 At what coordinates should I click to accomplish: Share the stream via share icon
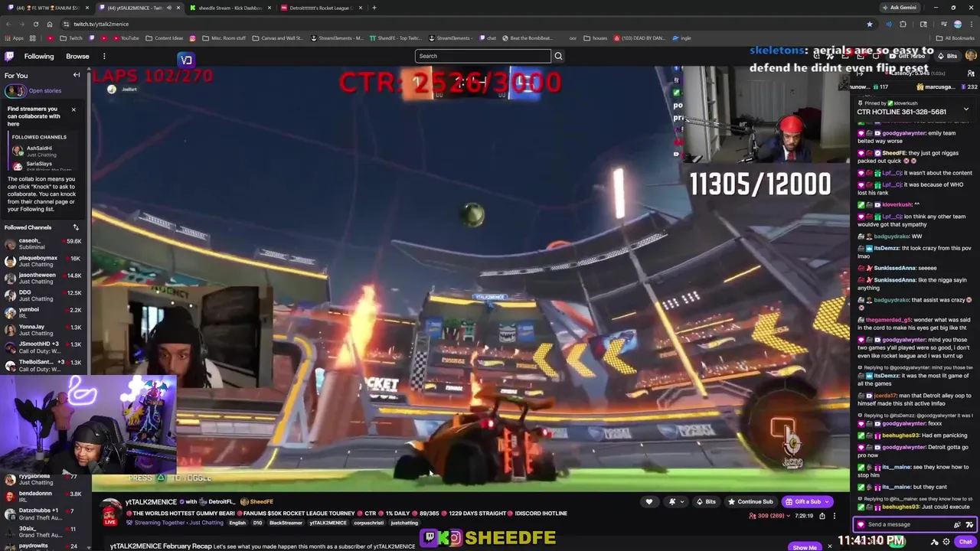(x=822, y=516)
